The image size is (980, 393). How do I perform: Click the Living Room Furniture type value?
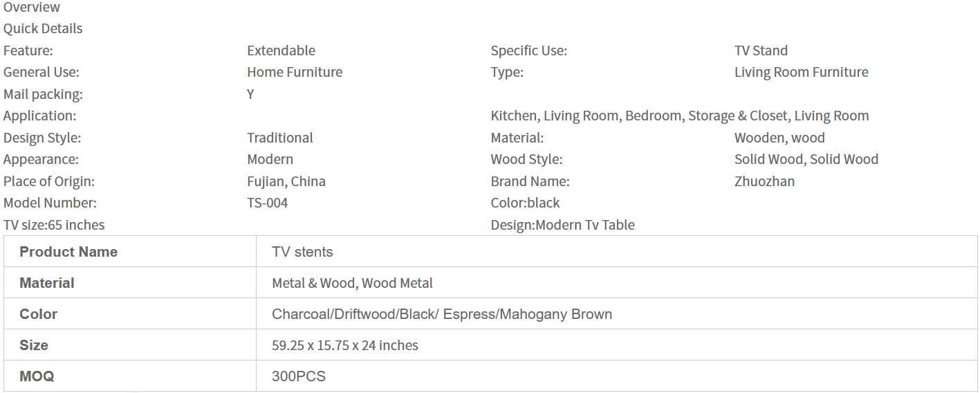(x=801, y=73)
